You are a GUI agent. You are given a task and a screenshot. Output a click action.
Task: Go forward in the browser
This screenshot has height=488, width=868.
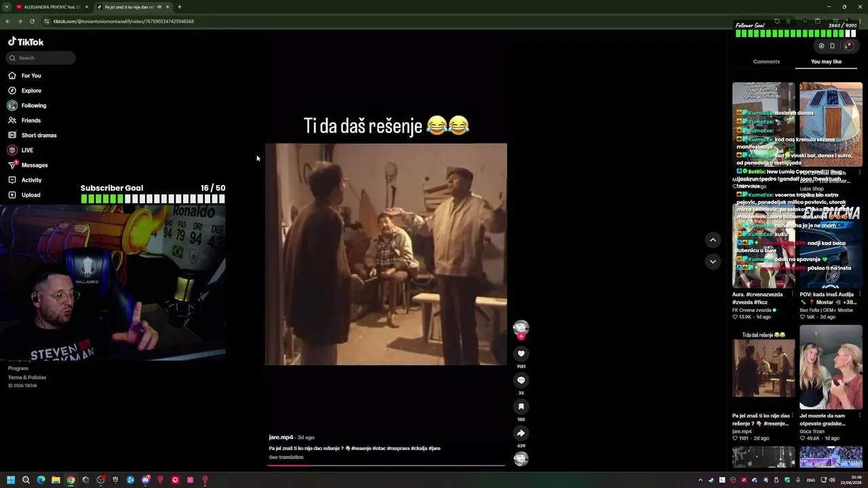(x=20, y=21)
